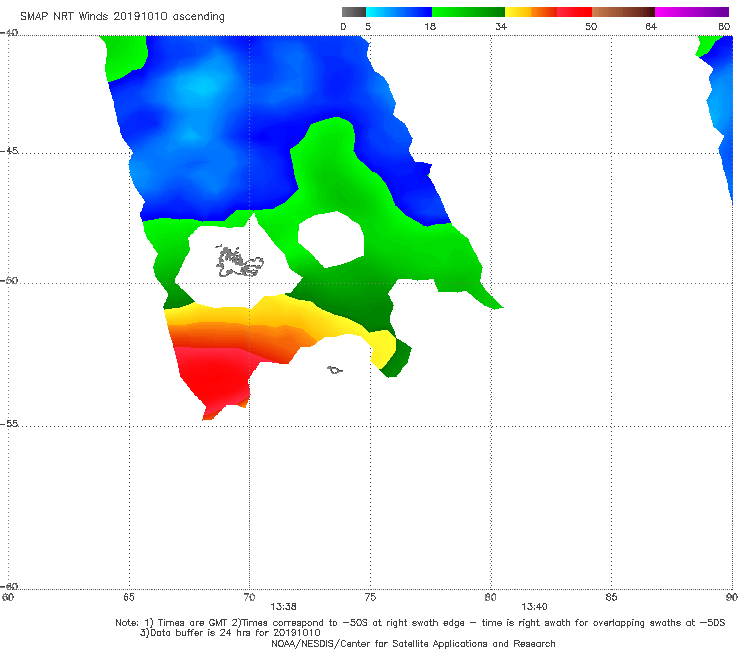The width and height of the screenshot is (740, 650).
Task: Click the latitude label '-45'
Action: coord(9,151)
